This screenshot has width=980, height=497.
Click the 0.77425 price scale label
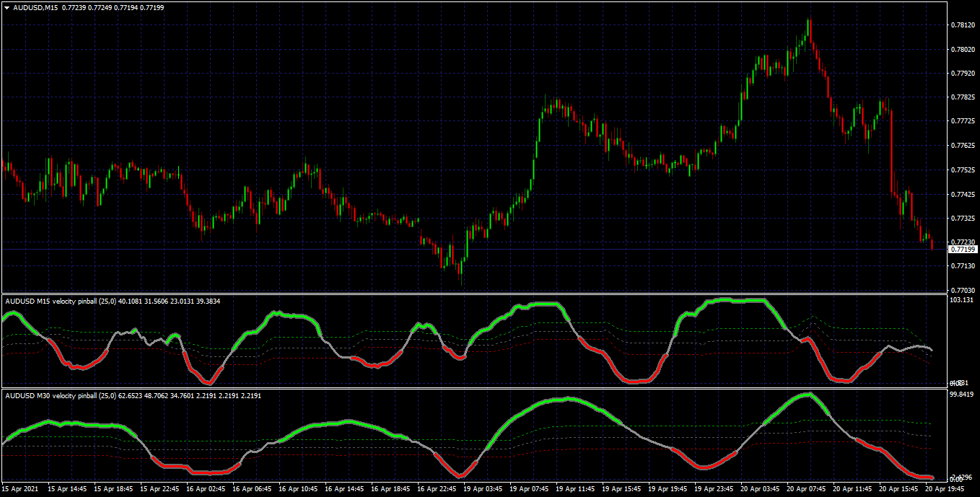tap(962, 194)
